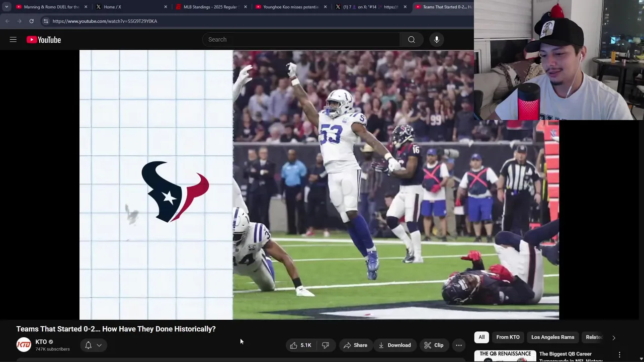Screen dimensions: 644x362
Task: Go to YouTube home via logo
Action: [x=44, y=40]
